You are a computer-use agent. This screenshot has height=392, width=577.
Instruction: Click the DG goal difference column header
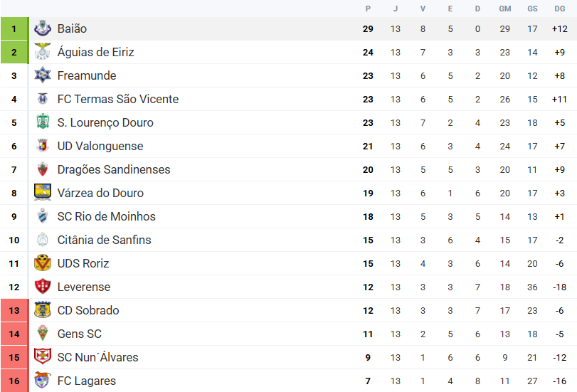click(x=559, y=9)
